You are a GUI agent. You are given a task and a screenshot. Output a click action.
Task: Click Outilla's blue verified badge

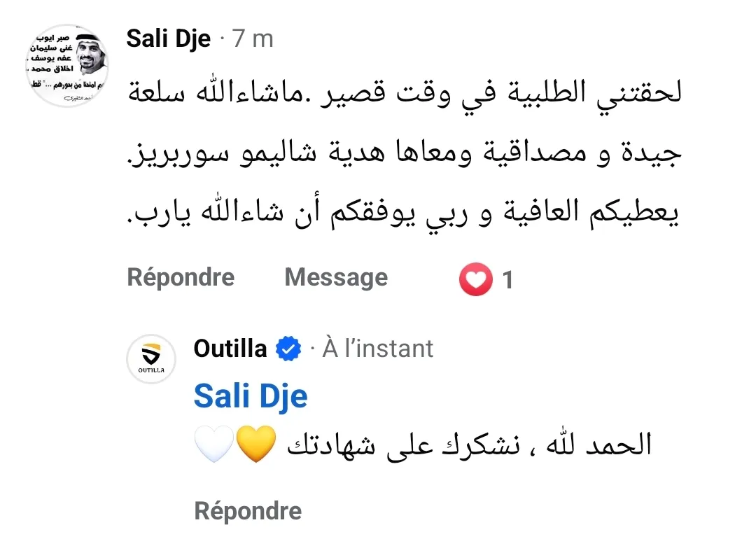point(288,349)
